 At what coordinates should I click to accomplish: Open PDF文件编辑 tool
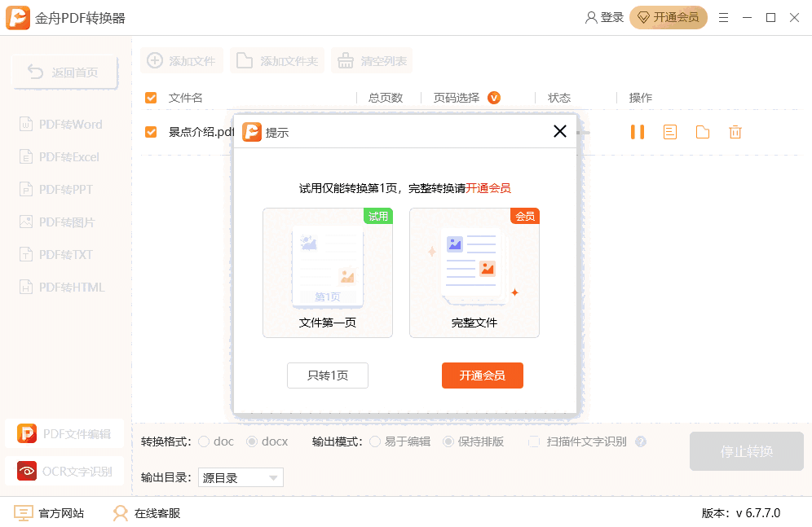point(64,433)
